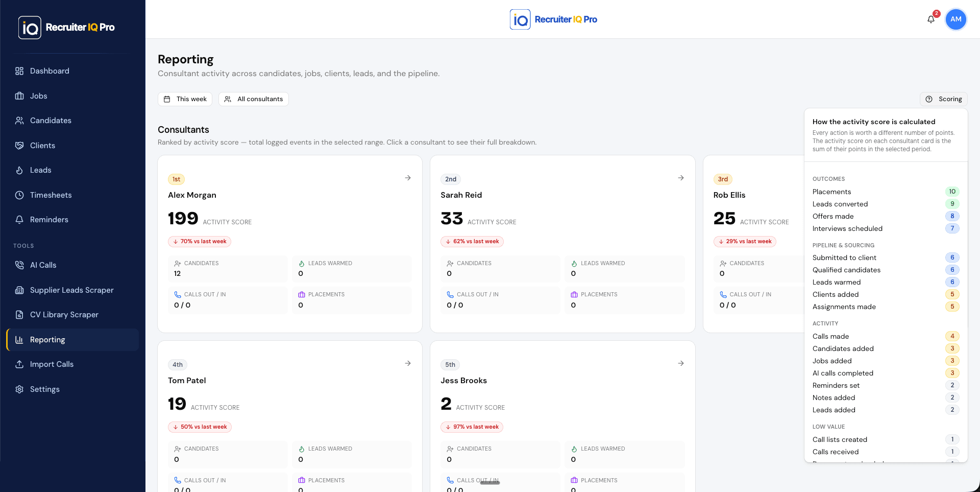
Task: Click the CV Library Scraper document icon
Action: [19, 315]
